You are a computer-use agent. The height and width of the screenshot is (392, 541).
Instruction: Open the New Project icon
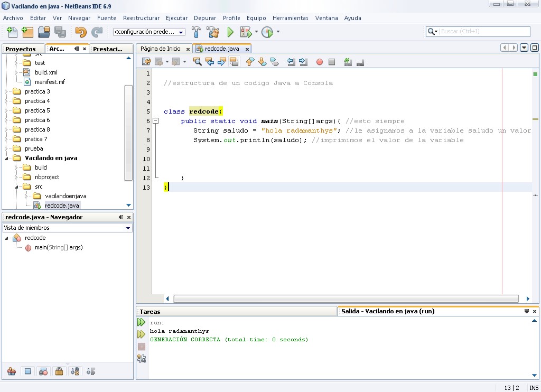point(27,32)
